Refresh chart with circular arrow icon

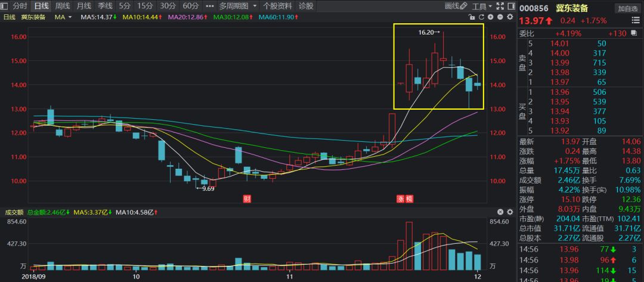[x=481, y=17]
